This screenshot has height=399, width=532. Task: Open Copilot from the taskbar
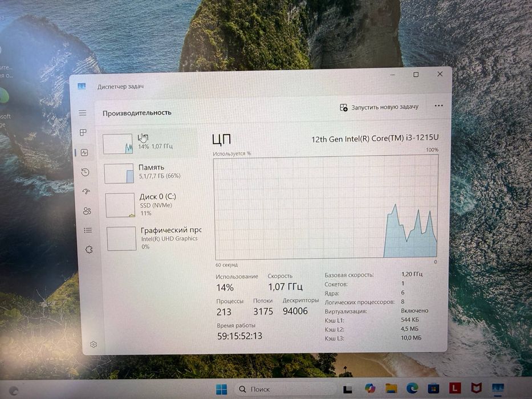click(369, 388)
